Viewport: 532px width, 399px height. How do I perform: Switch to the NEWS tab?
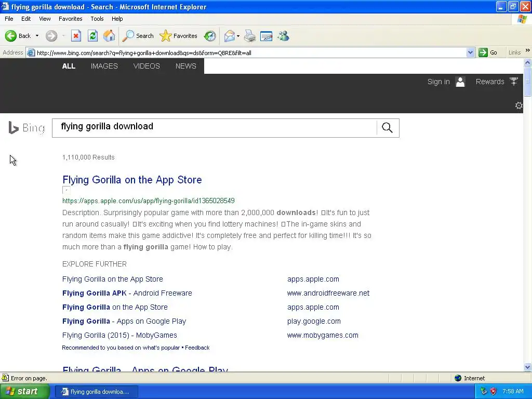(x=186, y=66)
